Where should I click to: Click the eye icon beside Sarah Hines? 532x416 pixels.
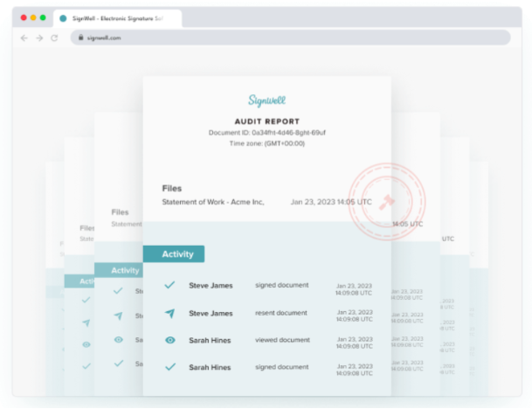click(x=170, y=340)
